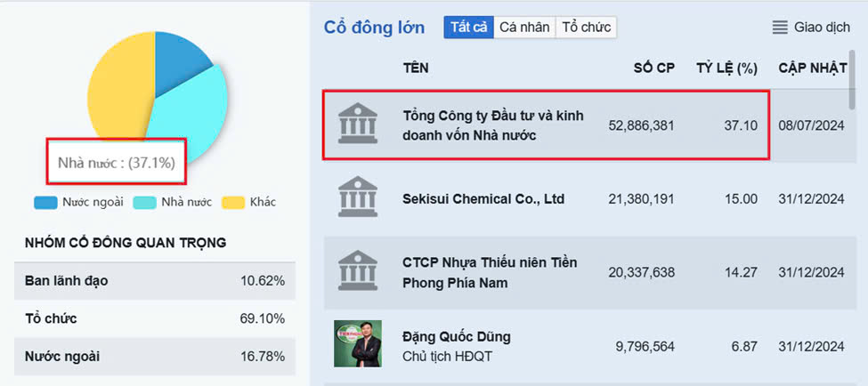Click the Giao dịch list icon
868x386 pixels.
coord(780,28)
